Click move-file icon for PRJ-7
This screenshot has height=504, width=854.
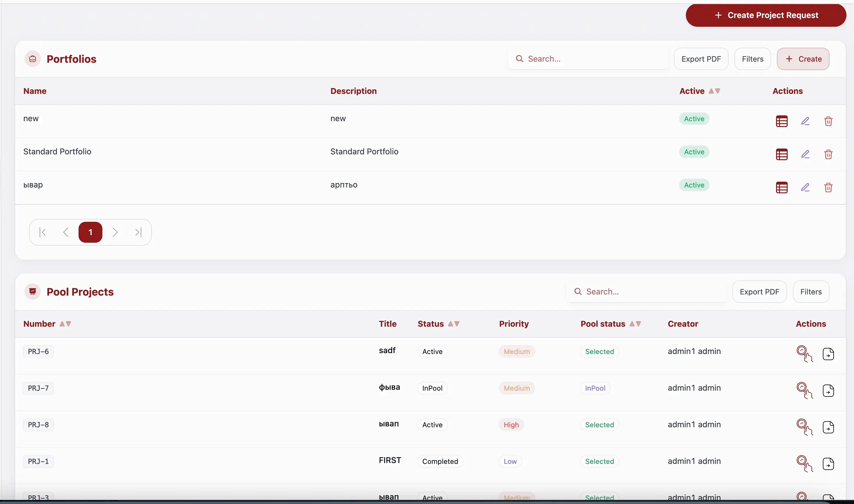(x=828, y=391)
